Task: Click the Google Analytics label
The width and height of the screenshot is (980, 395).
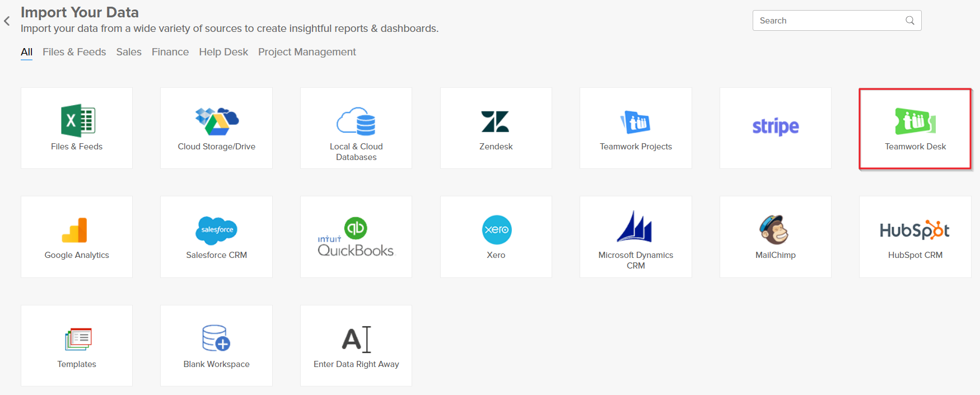Action: (77, 255)
